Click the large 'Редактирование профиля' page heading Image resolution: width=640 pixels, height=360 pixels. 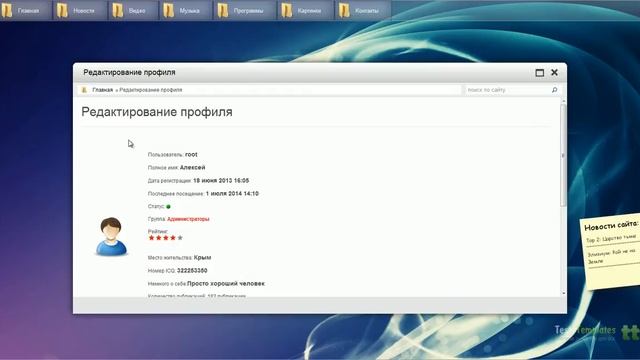click(157, 112)
